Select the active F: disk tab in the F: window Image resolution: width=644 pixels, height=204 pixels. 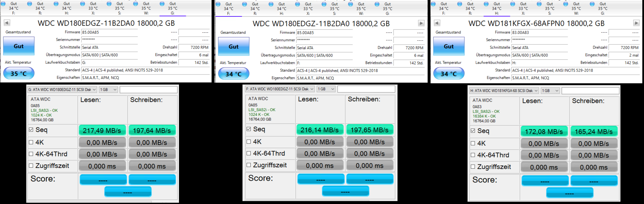click(x=228, y=9)
